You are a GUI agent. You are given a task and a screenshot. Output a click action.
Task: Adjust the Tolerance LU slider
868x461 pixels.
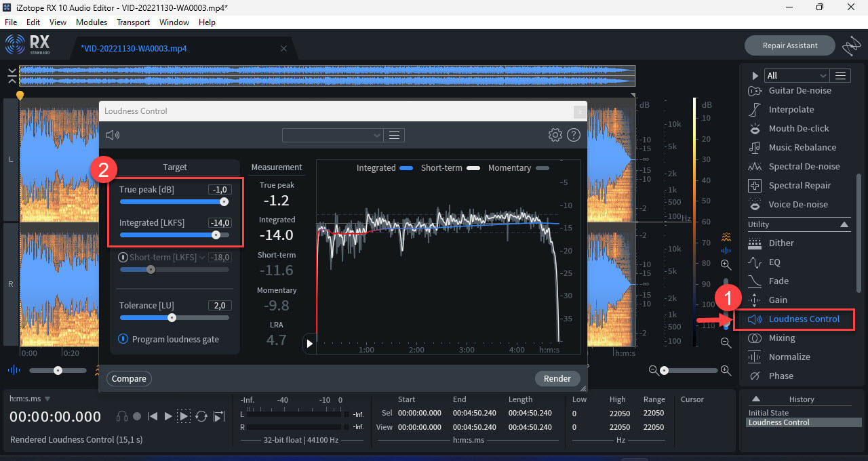coord(174,317)
